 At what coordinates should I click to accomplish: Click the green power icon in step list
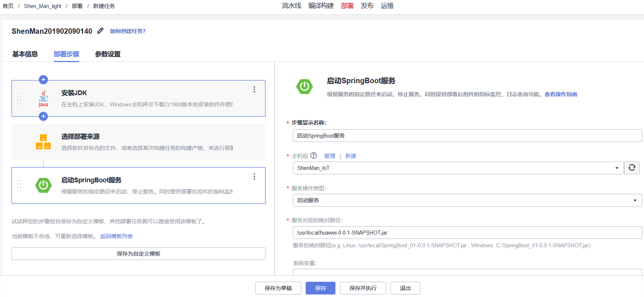click(44, 185)
